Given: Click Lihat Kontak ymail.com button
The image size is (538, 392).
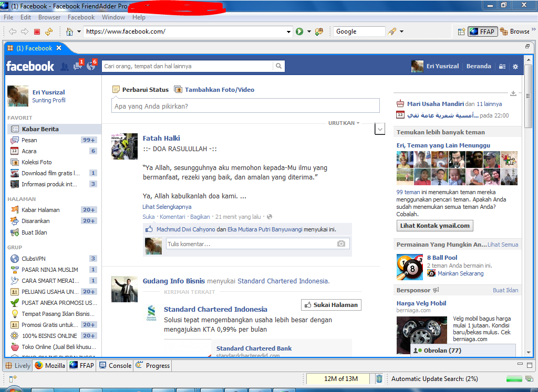Looking at the screenshot, I should point(434,226).
